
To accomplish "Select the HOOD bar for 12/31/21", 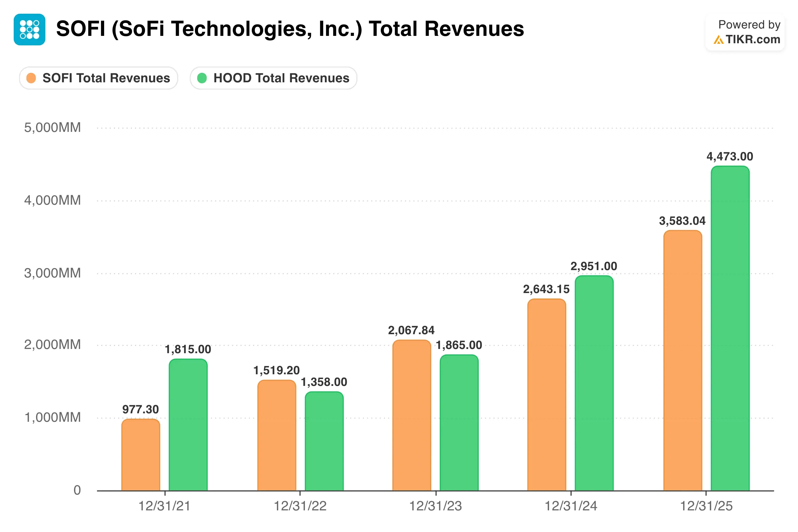I will 188,424.
